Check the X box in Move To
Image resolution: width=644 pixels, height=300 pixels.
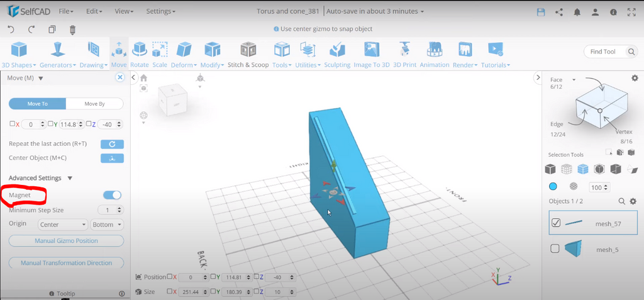click(x=12, y=124)
